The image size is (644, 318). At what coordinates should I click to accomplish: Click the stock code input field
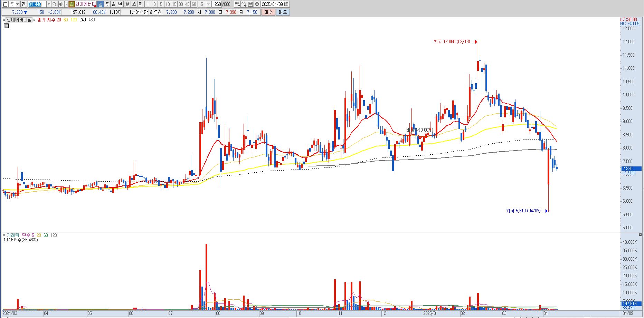(37, 4)
